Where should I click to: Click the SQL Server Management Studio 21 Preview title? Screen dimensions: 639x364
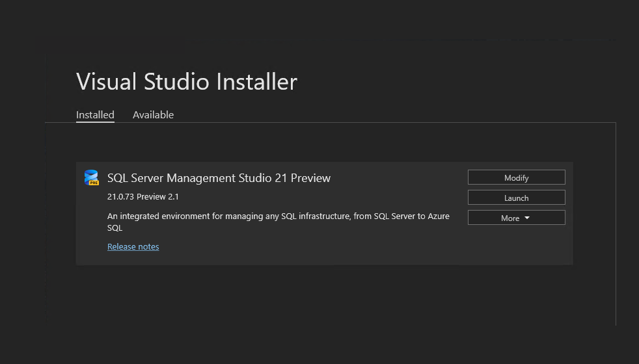point(219,178)
